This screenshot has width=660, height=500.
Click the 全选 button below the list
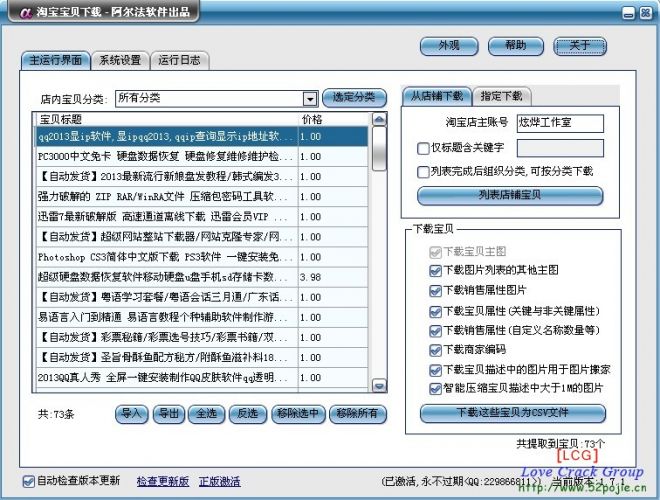pos(204,412)
